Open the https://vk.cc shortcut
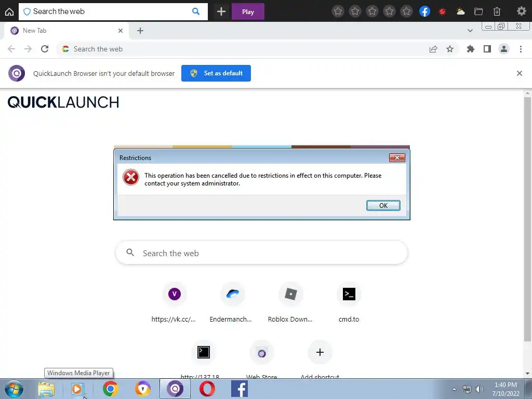Viewport: 532px width, 399px height. pyautogui.click(x=174, y=303)
